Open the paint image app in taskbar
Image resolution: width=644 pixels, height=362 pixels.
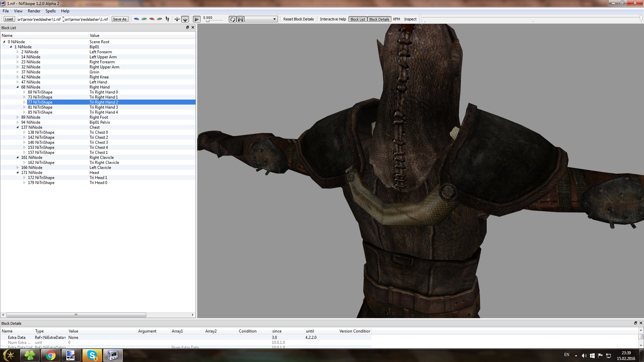[x=71, y=355]
